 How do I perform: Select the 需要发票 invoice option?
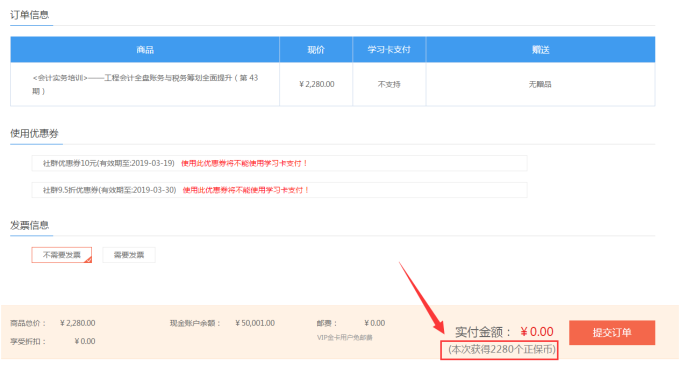pyautogui.click(x=129, y=255)
